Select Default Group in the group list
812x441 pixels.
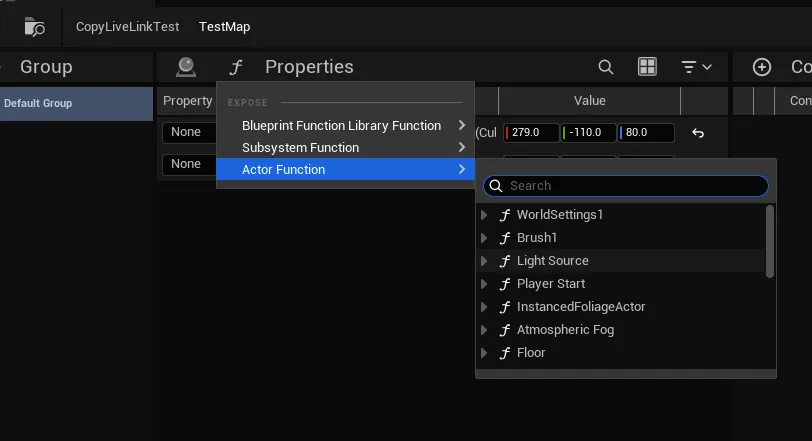coord(38,103)
